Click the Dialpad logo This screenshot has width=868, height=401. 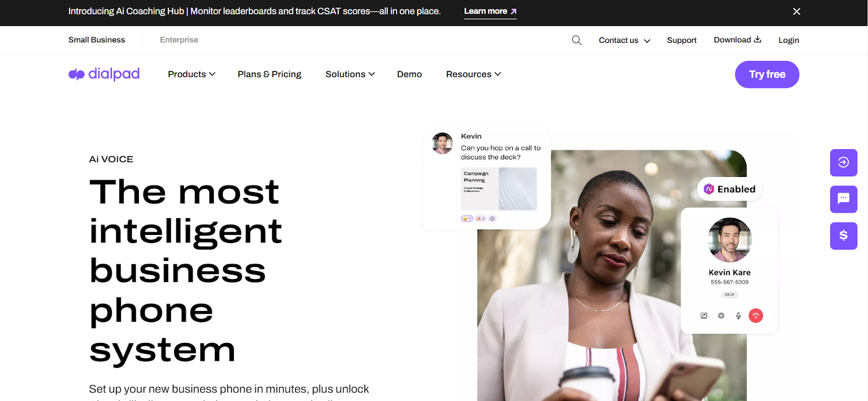(x=104, y=74)
